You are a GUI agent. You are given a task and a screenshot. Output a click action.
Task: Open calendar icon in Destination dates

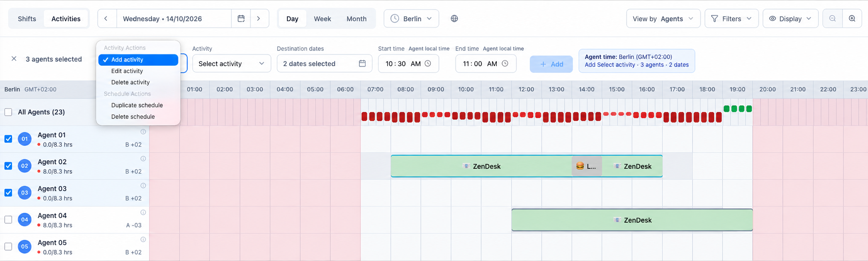tap(362, 63)
